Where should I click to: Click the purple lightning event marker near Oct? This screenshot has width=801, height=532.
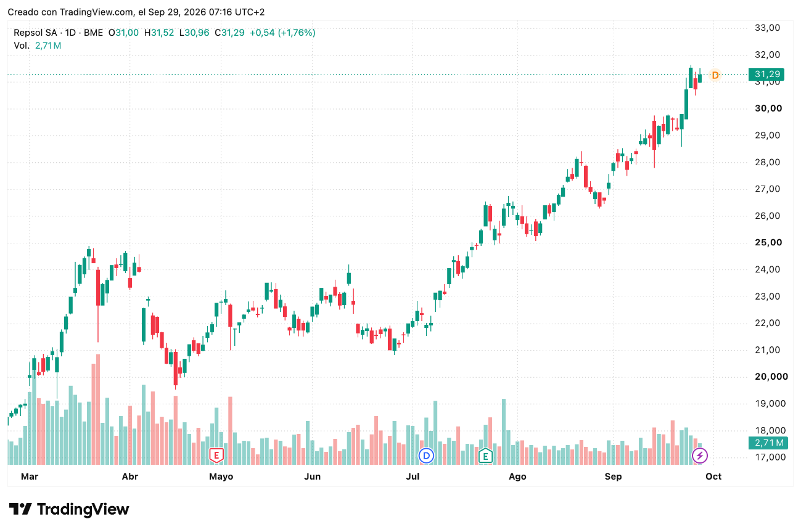point(700,456)
